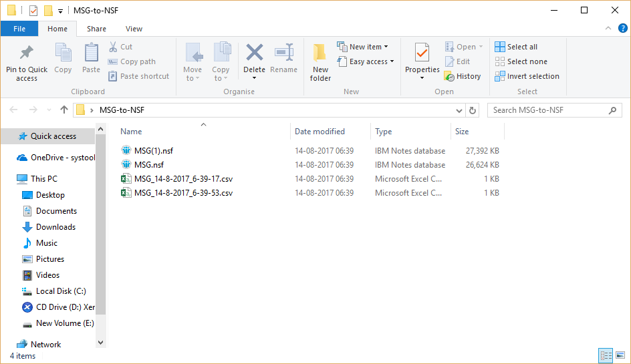This screenshot has width=631, height=364.
Task: Click the Copy ribbon icon
Action: point(63,53)
